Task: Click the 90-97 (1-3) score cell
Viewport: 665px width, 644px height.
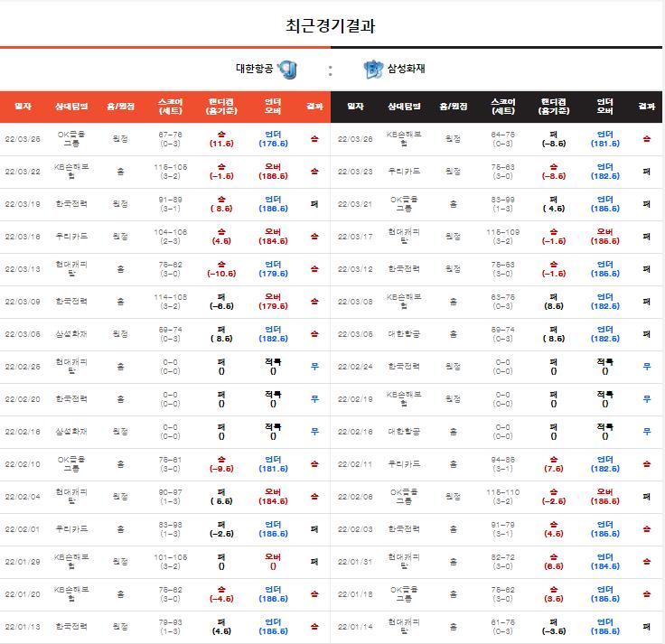Action: click(x=171, y=497)
